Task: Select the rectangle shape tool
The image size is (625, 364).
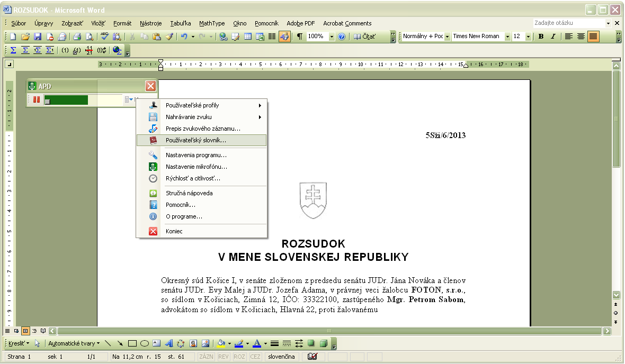Action: point(132,343)
